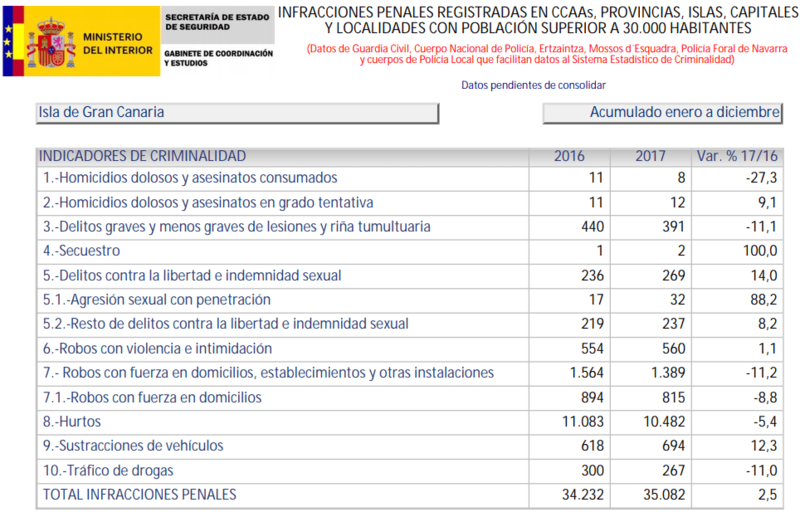The height and width of the screenshot is (512, 800).
Task: Click the Total Infracciones Penales row label
Action: (137, 494)
